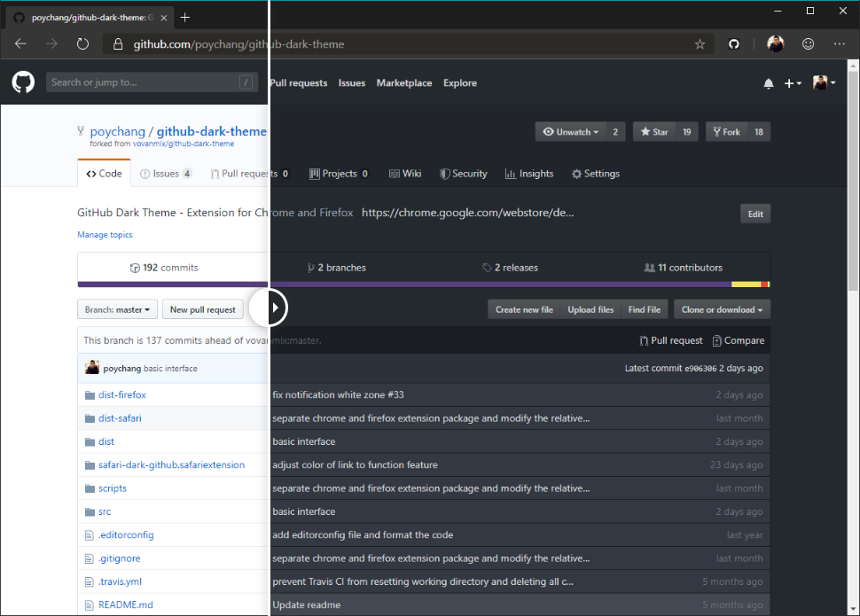Open 2 releases link
Image resolution: width=860 pixels, height=616 pixels.
tap(510, 268)
